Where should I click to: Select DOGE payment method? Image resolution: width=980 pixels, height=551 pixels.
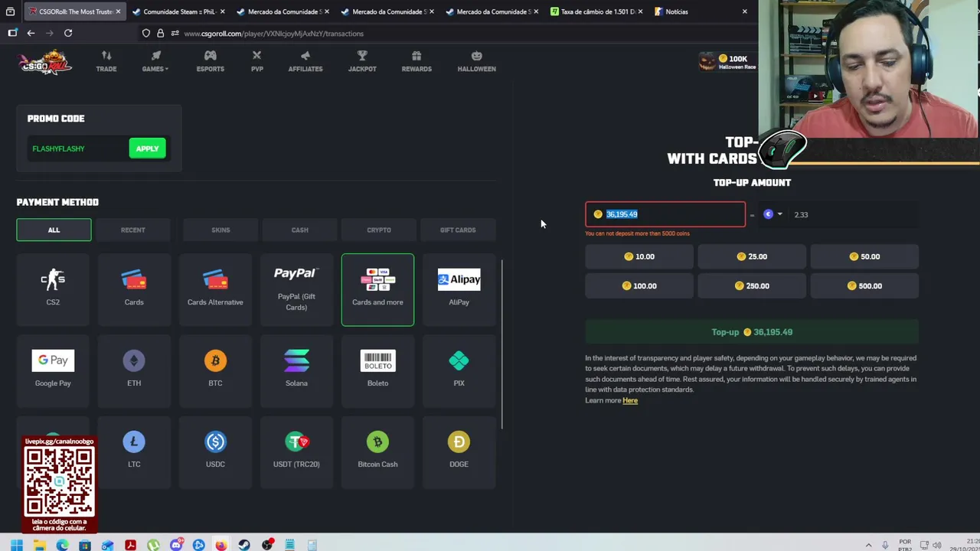[x=459, y=452]
